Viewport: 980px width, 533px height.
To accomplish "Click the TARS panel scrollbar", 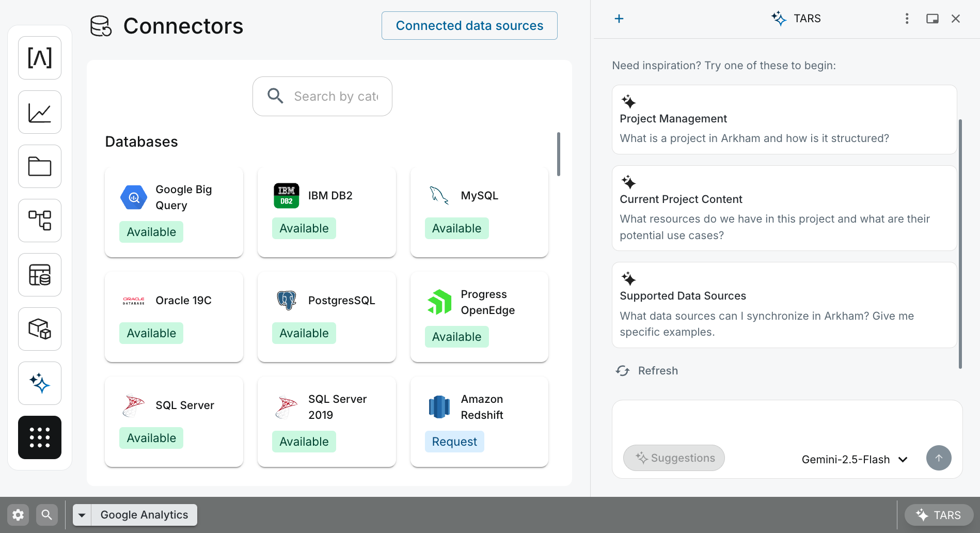I will click(x=960, y=244).
